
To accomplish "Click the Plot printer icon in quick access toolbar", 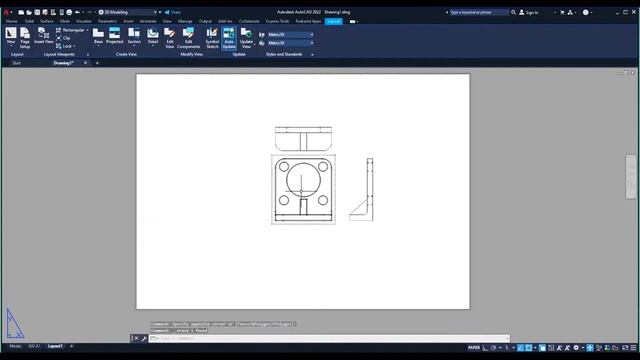I will 69,12.
